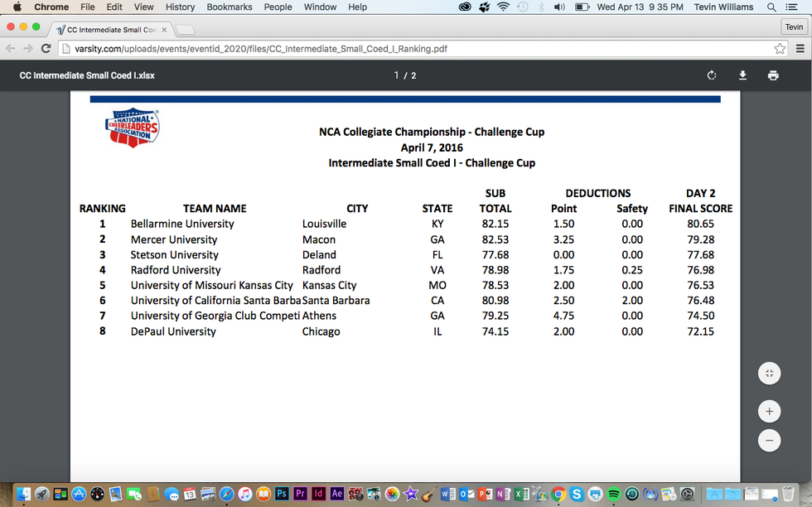The height and width of the screenshot is (507, 812).
Task: Download the PDF file
Action: click(742, 75)
